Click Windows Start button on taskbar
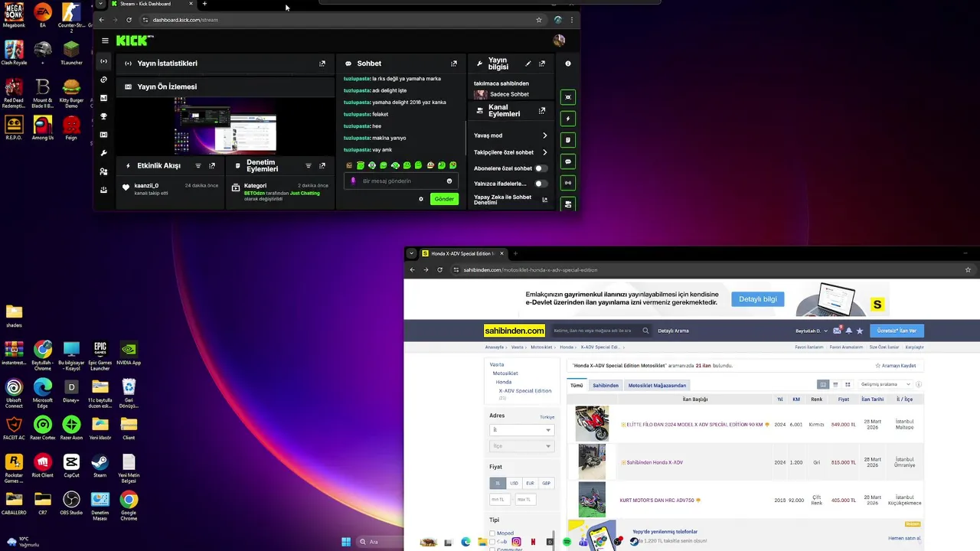The image size is (980, 551). point(346,542)
